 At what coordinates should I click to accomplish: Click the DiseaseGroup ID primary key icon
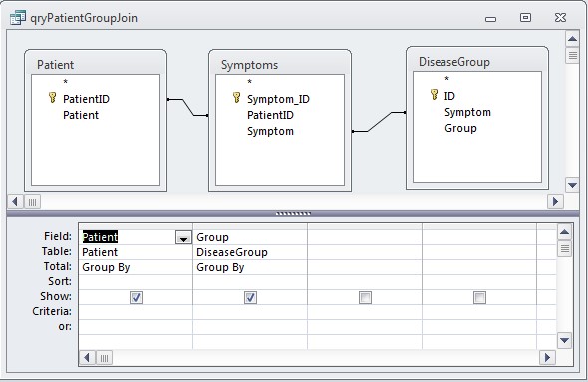(x=434, y=95)
